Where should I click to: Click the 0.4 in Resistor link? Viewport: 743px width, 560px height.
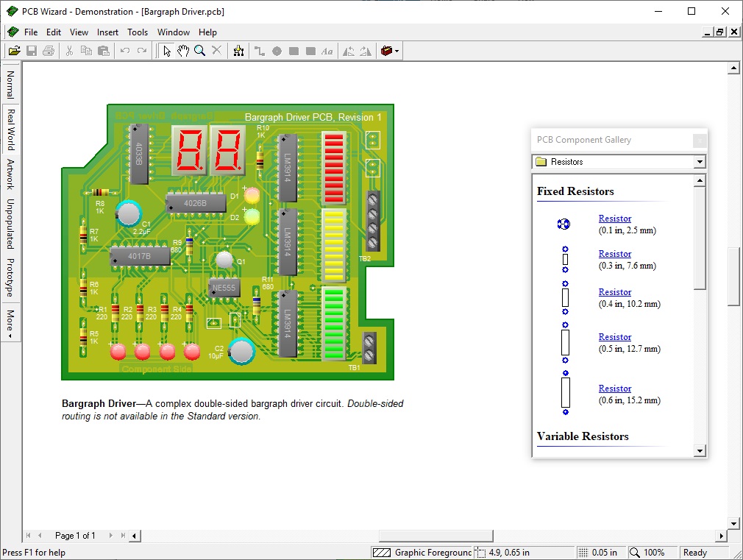point(614,292)
